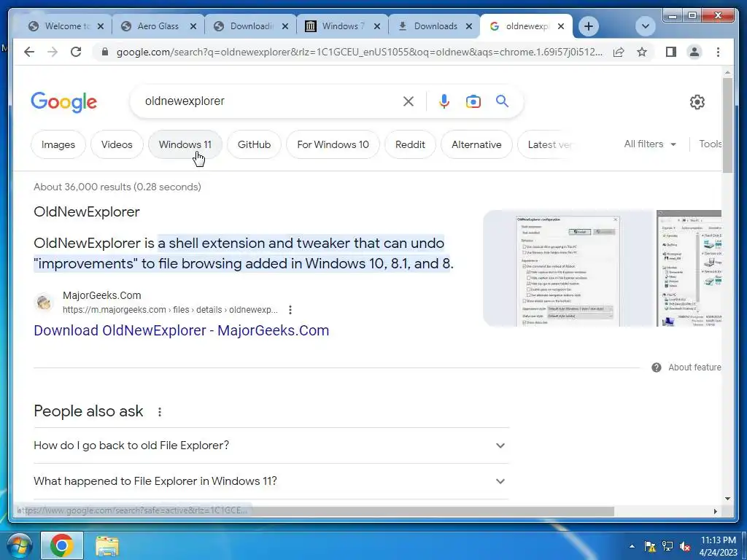Open search Tools
The width and height of the screenshot is (747, 560).
click(x=710, y=144)
